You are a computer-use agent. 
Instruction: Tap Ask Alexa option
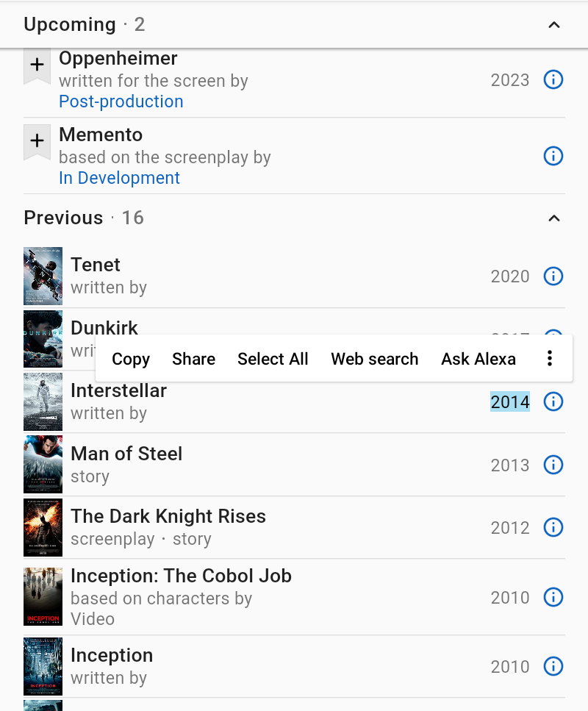[x=478, y=359]
